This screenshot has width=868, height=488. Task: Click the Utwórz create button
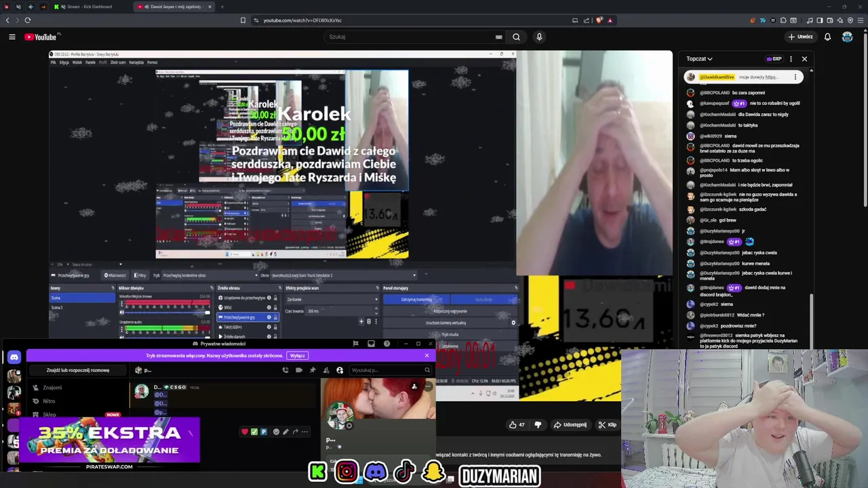(x=801, y=37)
